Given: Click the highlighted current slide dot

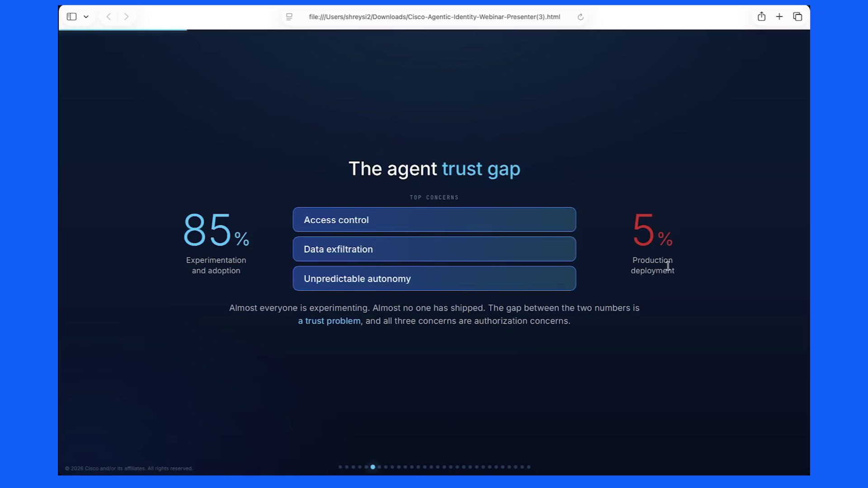Looking at the screenshot, I should coord(373,467).
